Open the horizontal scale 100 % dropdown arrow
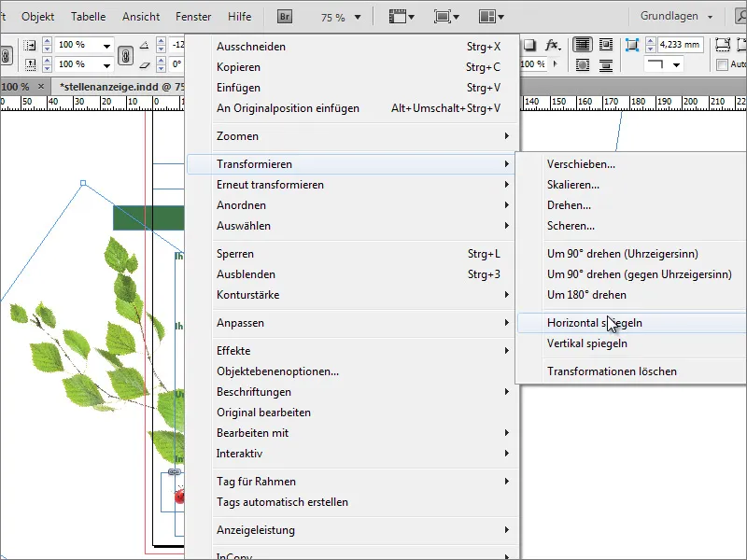747x560 pixels. coord(106,46)
